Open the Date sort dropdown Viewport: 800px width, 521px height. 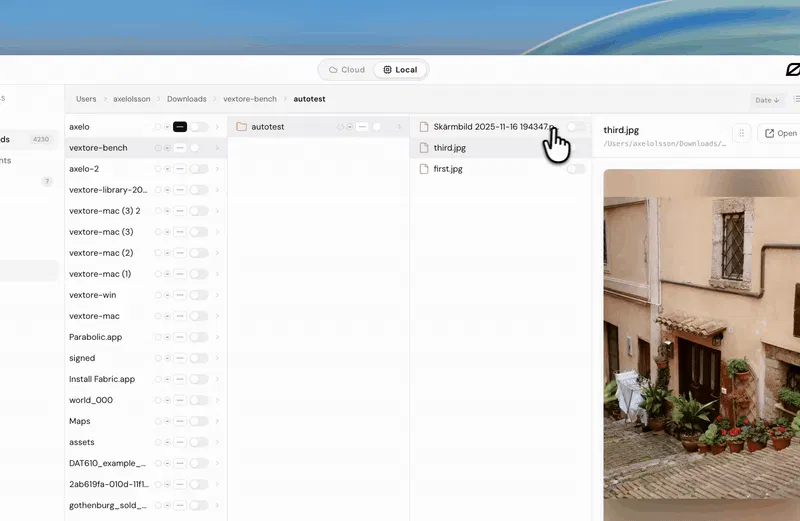pyautogui.click(x=767, y=100)
